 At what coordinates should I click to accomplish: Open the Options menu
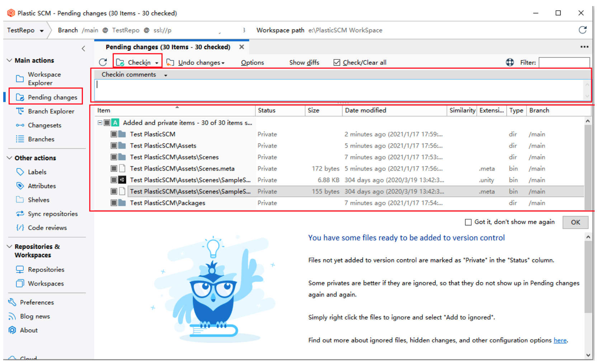click(252, 62)
